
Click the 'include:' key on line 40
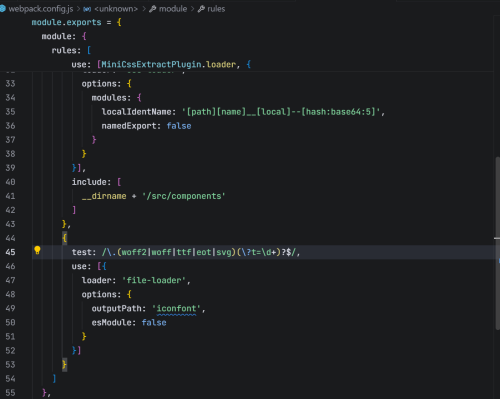coord(91,182)
